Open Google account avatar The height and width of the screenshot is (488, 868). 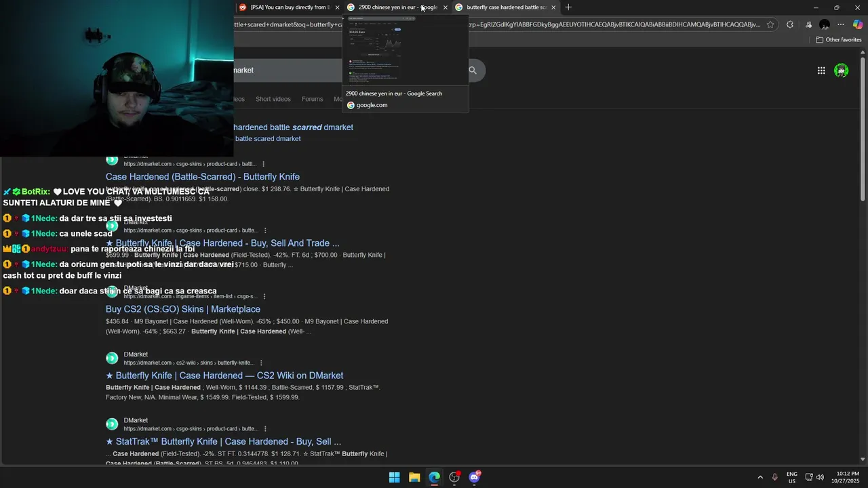click(x=842, y=70)
